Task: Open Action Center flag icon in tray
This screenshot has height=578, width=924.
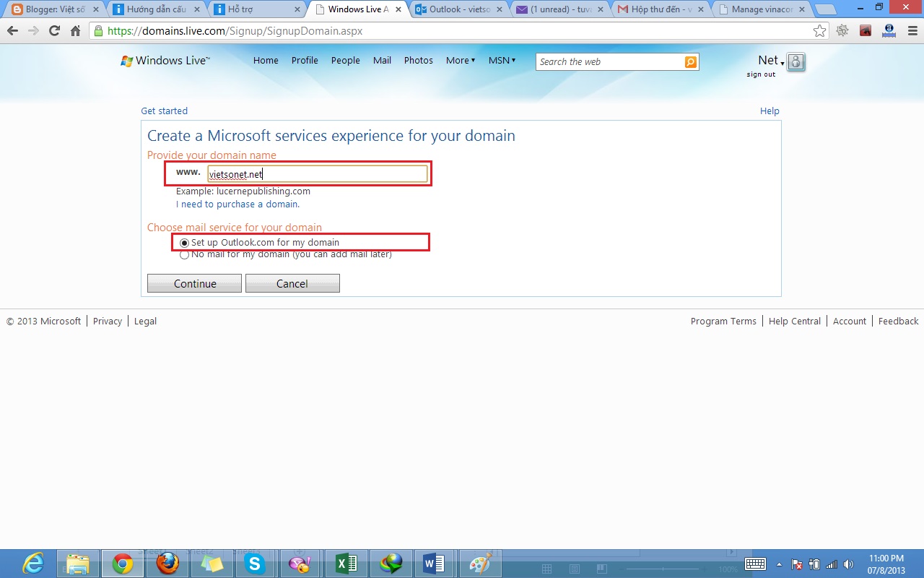Action: 798,564
